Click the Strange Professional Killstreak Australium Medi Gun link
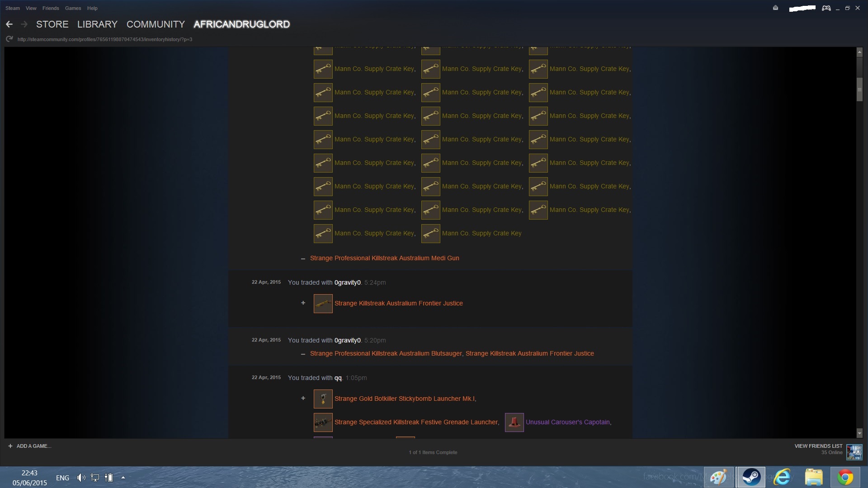 click(384, 258)
